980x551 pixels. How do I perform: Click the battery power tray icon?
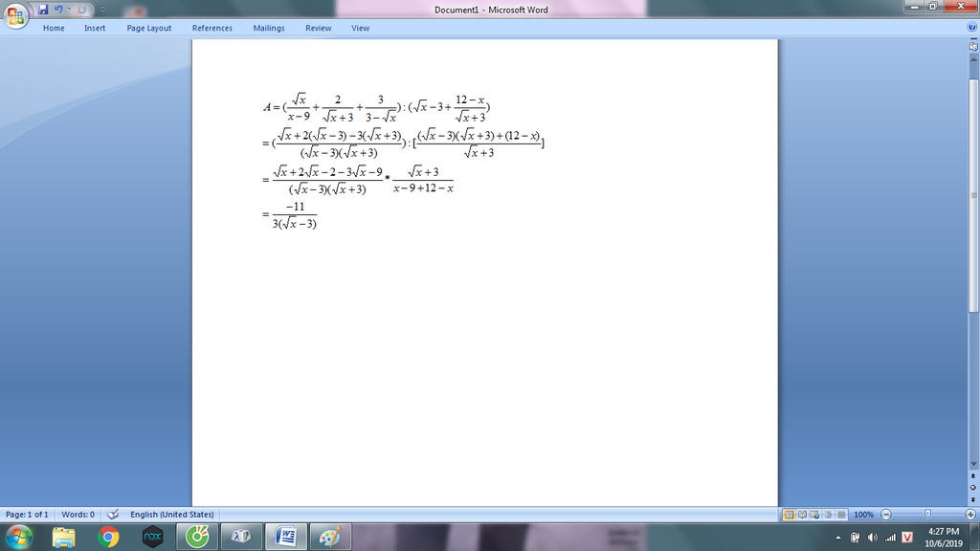pyautogui.click(x=855, y=538)
